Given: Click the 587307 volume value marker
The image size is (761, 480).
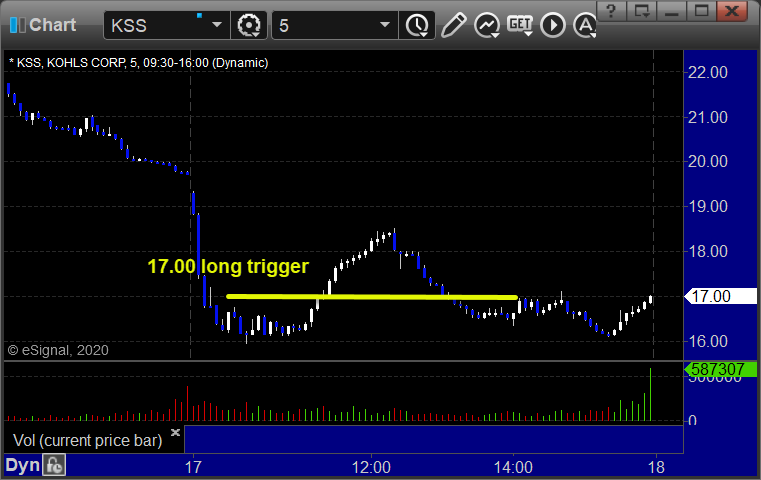Looking at the screenshot, I should tap(720, 369).
